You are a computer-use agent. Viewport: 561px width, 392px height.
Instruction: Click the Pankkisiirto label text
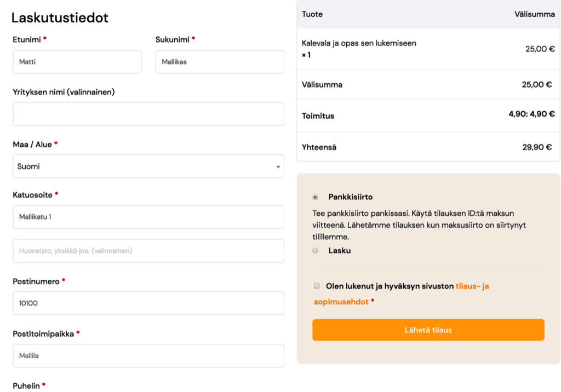pyautogui.click(x=351, y=197)
